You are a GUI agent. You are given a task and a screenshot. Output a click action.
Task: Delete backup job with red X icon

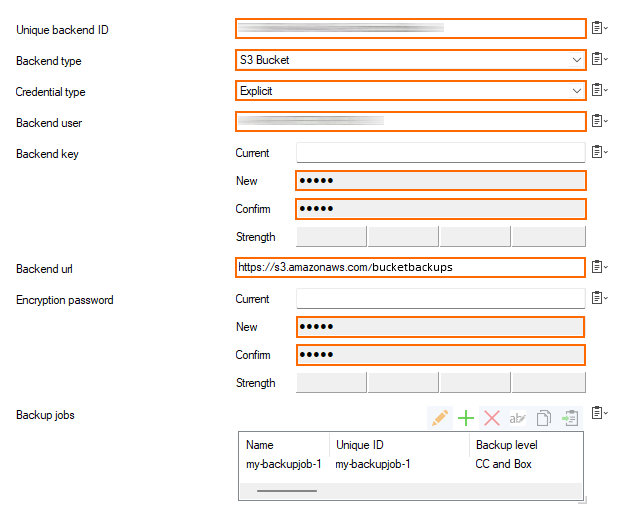[x=492, y=418]
